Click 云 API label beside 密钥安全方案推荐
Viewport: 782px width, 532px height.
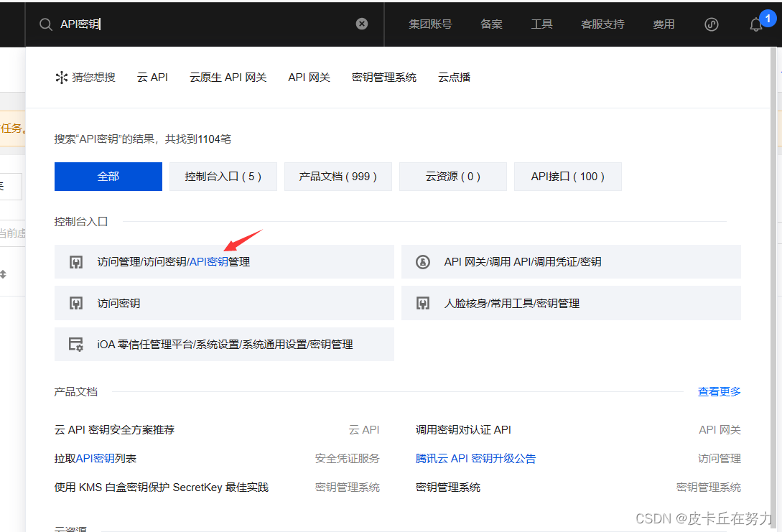click(364, 430)
